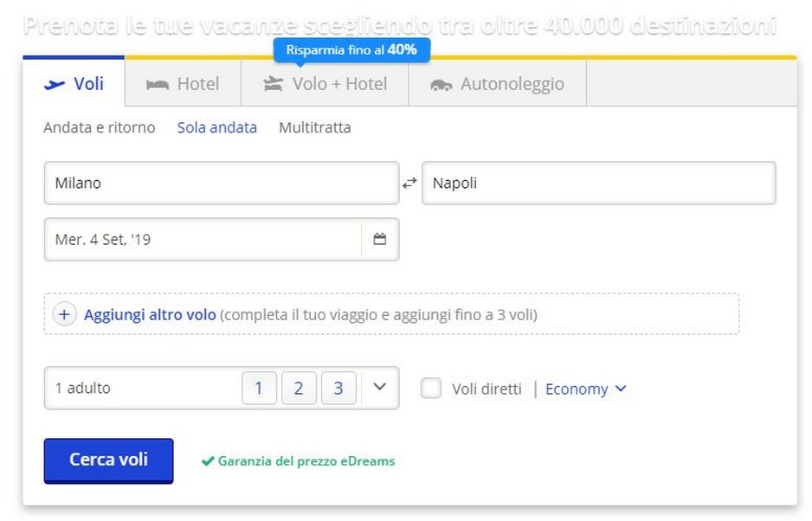Click the Aggiungi altro volo link

150,315
